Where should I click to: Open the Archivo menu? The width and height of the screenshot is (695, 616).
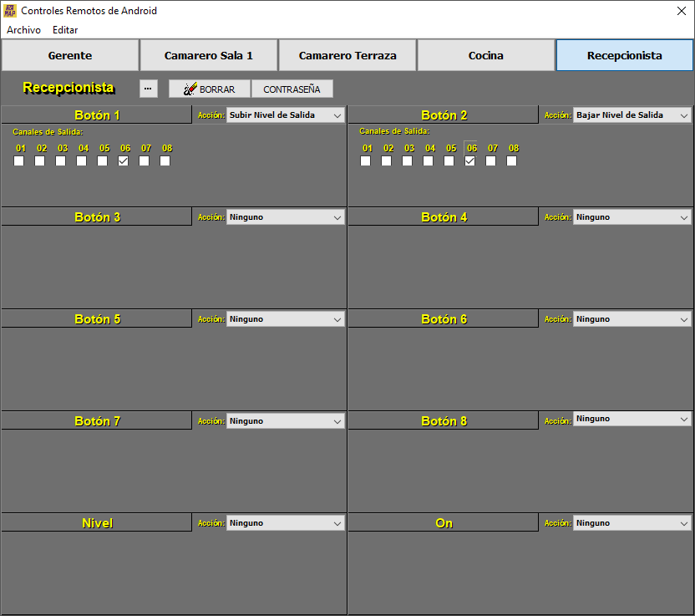point(23,30)
